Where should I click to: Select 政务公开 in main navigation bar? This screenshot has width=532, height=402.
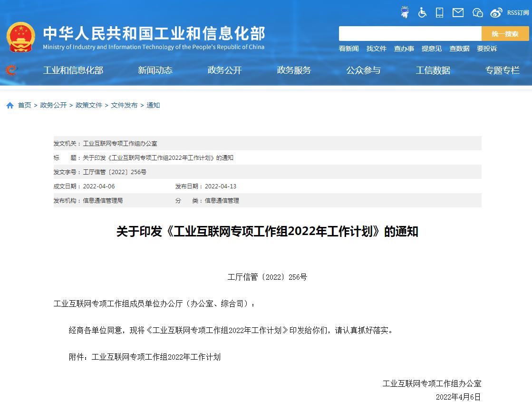tap(224, 70)
